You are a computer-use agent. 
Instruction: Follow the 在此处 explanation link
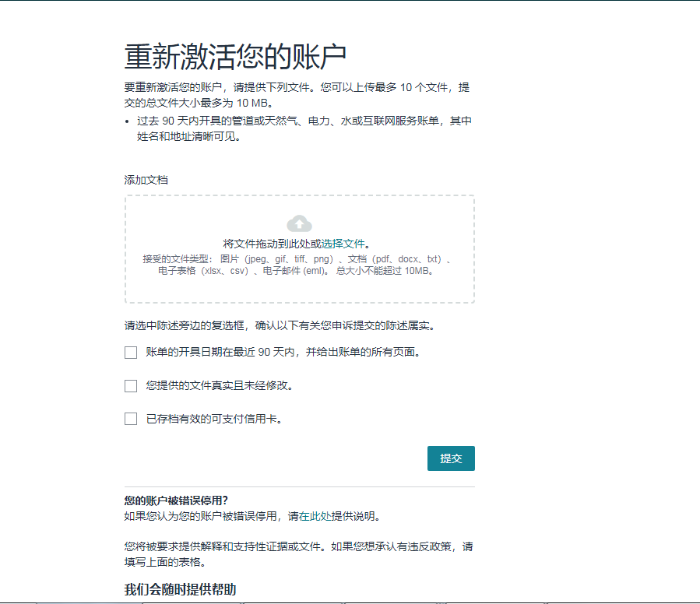pyautogui.click(x=315, y=516)
